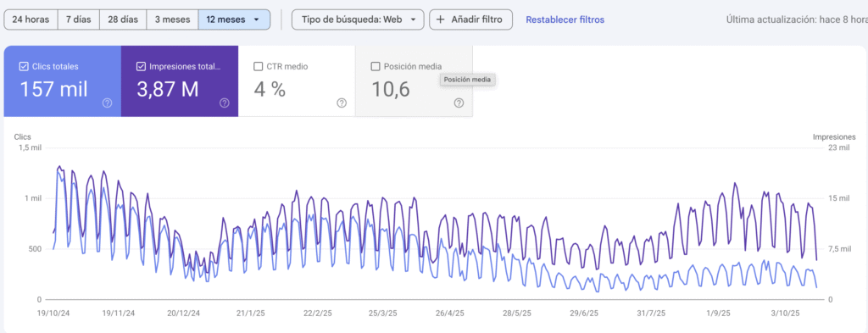Image resolution: width=868 pixels, height=333 pixels.
Task: Open help icon on Posición media card
Action: click(459, 103)
